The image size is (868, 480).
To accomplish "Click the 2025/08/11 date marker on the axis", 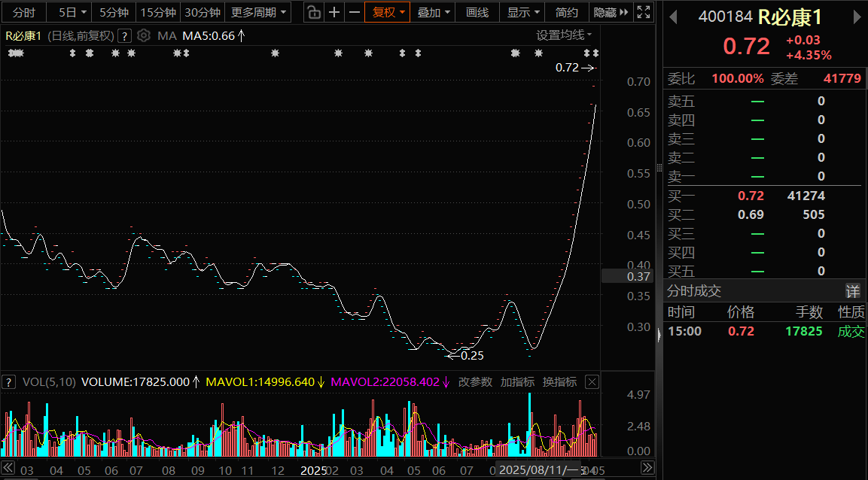I will point(538,470).
